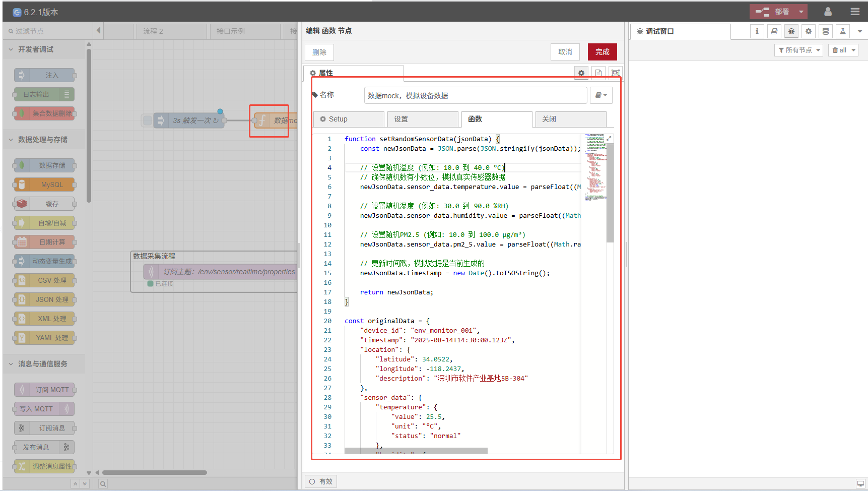
Task: Open the information sidebar tab icon
Action: pos(757,31)
